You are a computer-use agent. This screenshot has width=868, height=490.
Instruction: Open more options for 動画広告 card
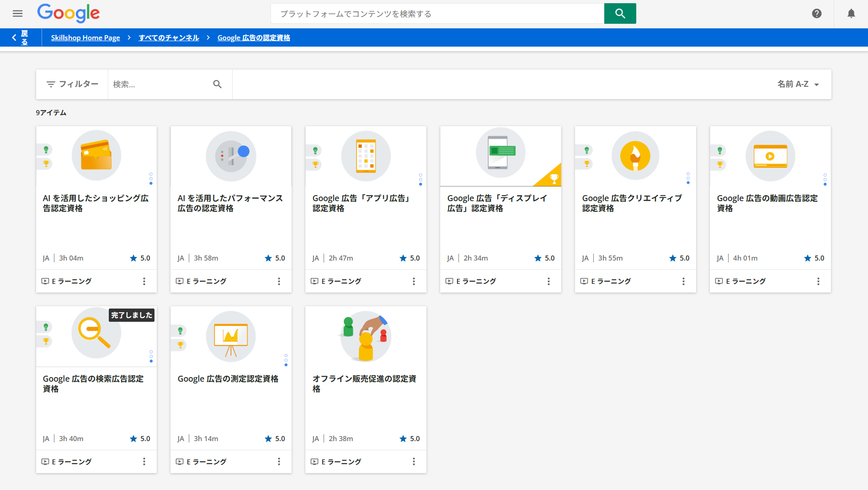point(818,281)
